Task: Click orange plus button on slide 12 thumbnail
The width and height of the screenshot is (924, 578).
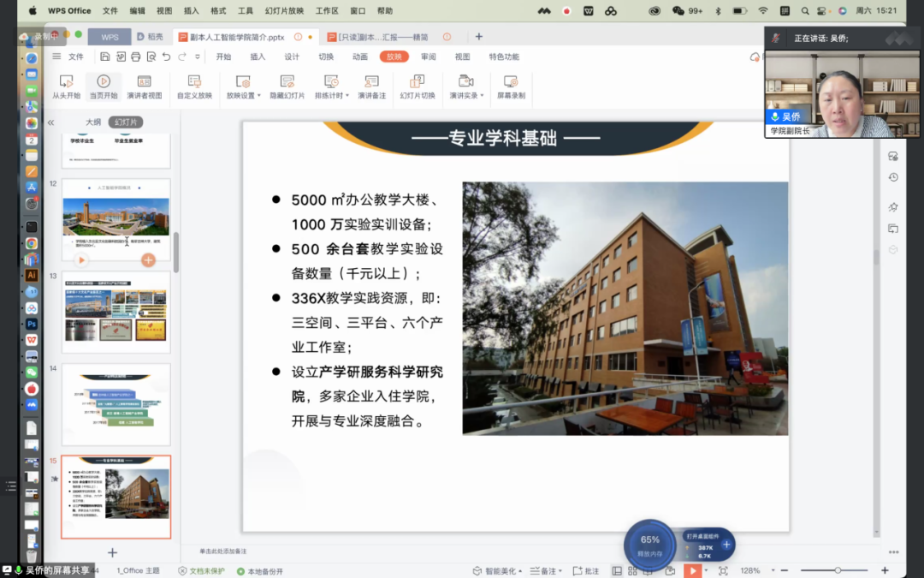Action: click(x=149, y=260)
